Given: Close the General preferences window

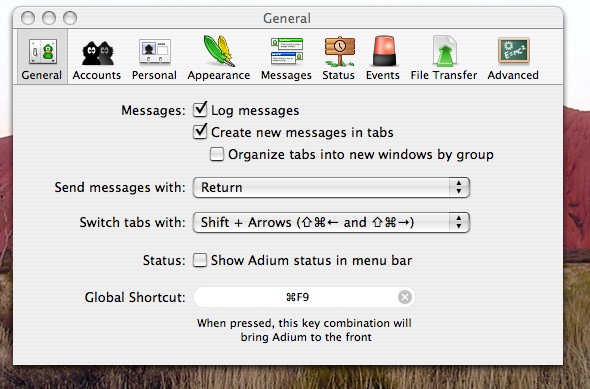Looking at the screenshot, I should click(x=28, y=18).
